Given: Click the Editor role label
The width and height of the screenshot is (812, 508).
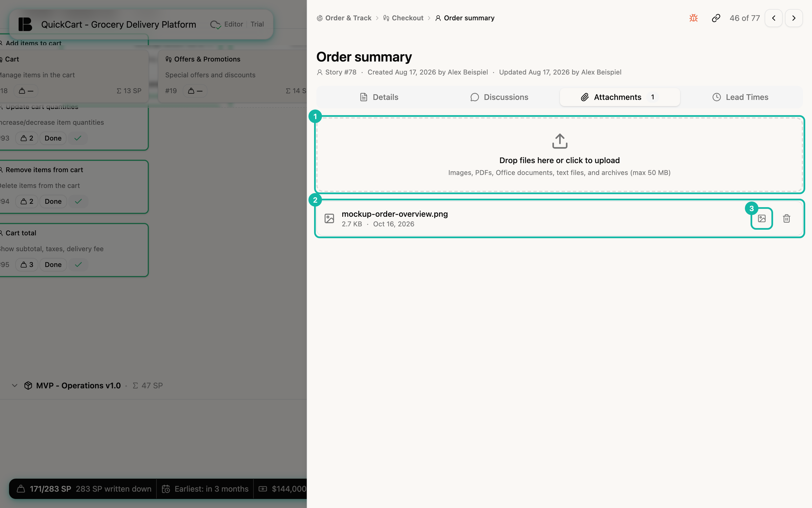Looking at the screenshot, I should tap(233, 24).
